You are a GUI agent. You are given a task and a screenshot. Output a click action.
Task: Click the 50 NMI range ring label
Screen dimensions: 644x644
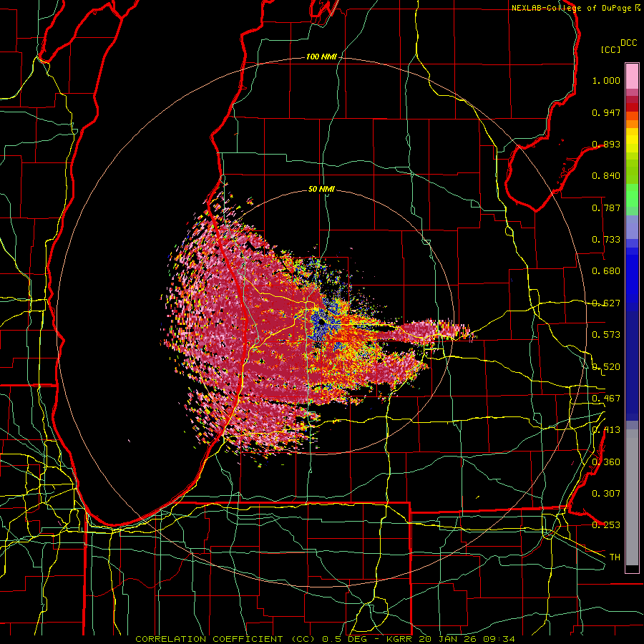click(x=321, y=190)
